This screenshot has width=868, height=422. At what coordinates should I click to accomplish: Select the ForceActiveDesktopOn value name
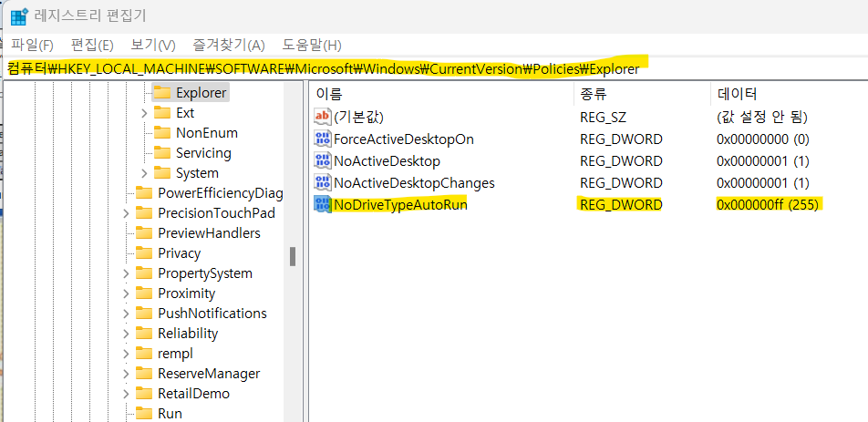(x=404, y=139)
